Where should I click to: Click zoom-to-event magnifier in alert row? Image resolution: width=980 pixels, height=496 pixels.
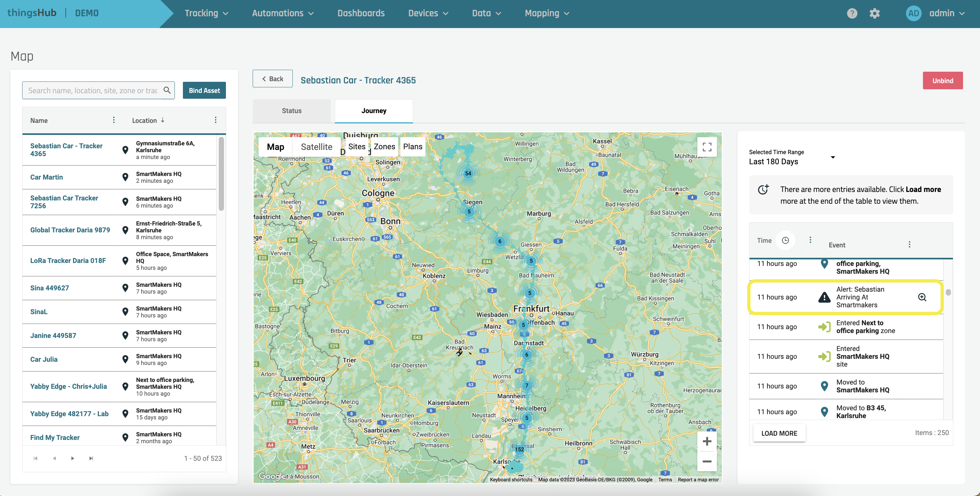tap(922, 297)
